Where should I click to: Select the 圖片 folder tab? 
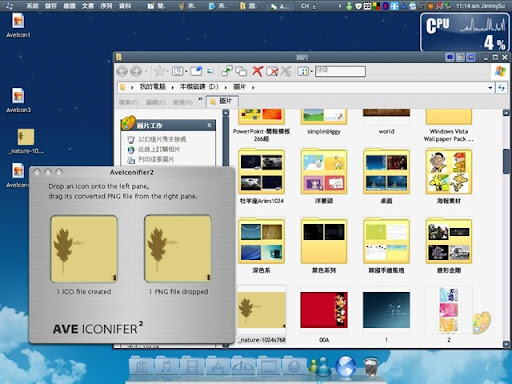222,101
